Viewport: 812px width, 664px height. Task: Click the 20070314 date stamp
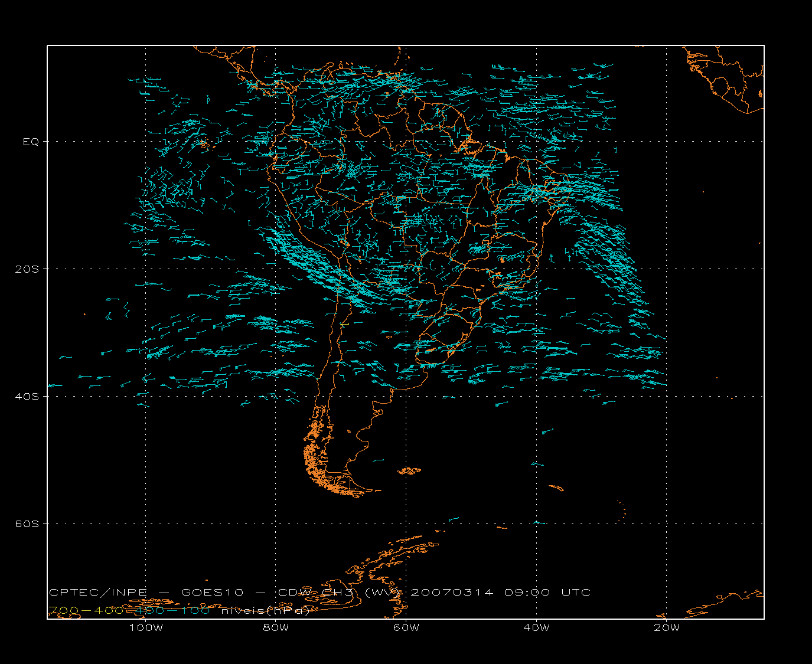451,593
